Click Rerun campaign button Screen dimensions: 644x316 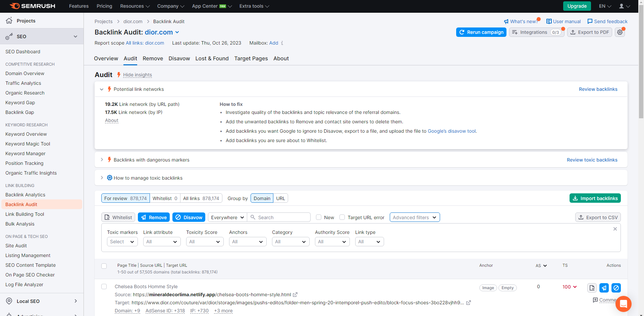(481, 32)
